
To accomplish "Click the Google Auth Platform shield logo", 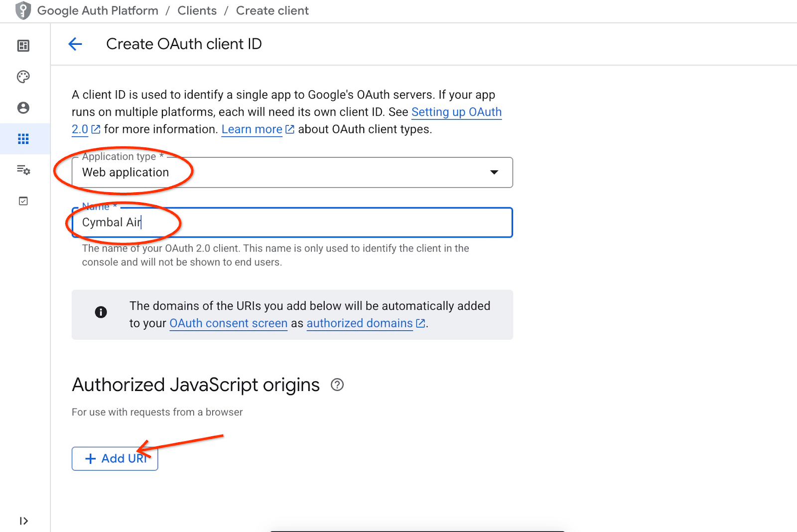I will [x=23, y=10].
